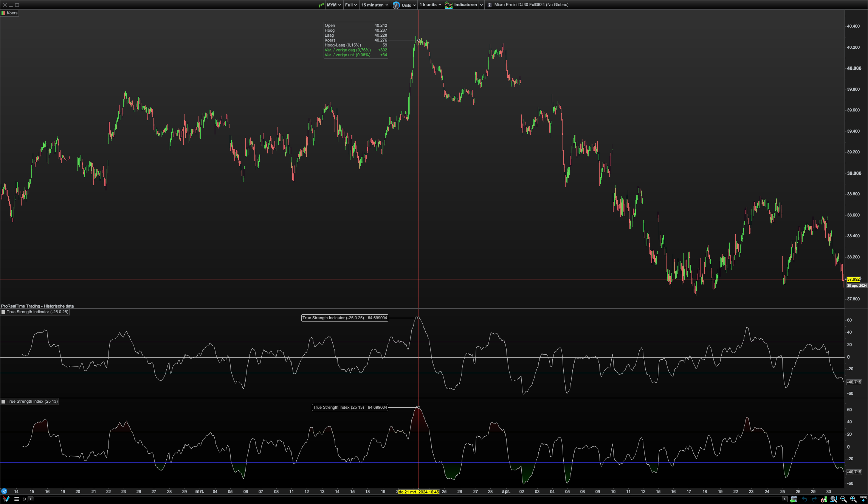Toggle the Koers price panel label

(x=10, y=13)
